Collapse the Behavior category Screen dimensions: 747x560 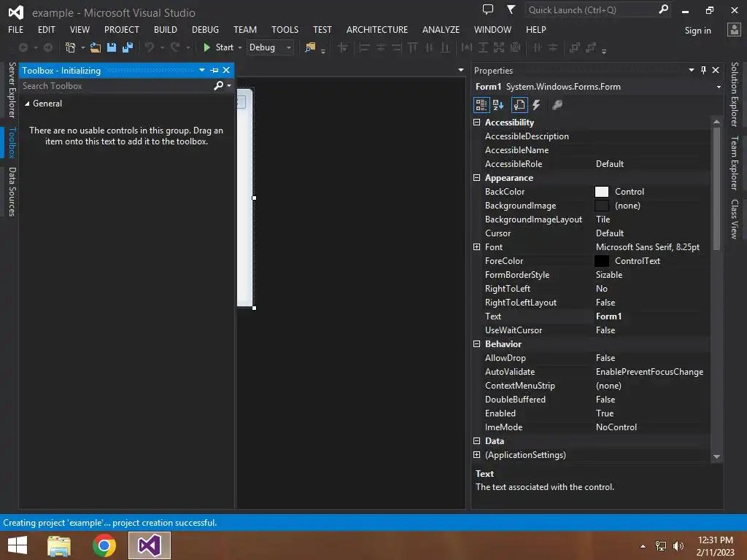point(476,344)
